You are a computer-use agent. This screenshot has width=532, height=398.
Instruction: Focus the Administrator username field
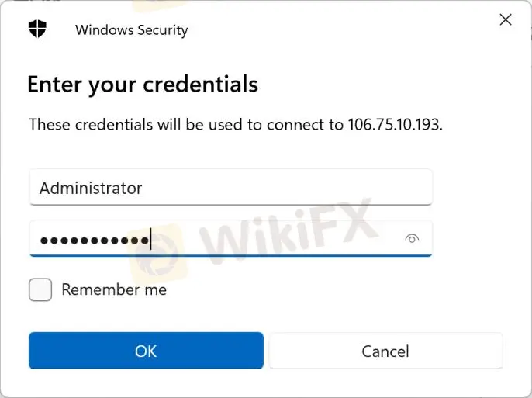click(x=231, y=187)
